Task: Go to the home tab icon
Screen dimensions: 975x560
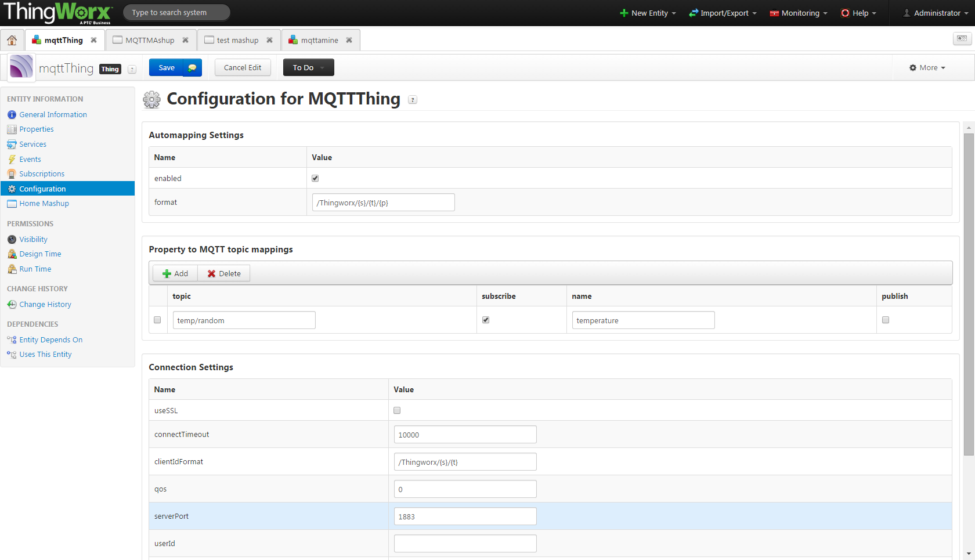Action: coord(12,40)
